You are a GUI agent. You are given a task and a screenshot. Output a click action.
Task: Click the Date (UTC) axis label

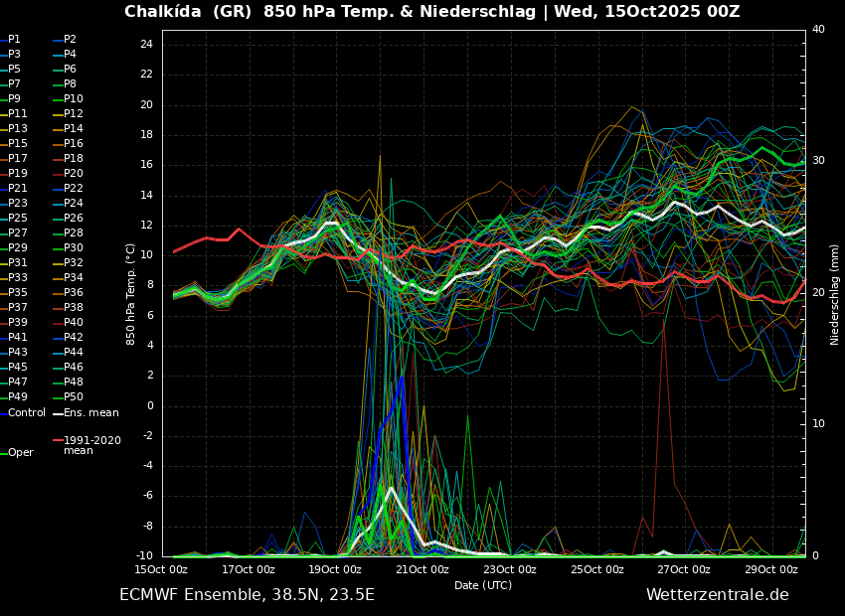483,585
